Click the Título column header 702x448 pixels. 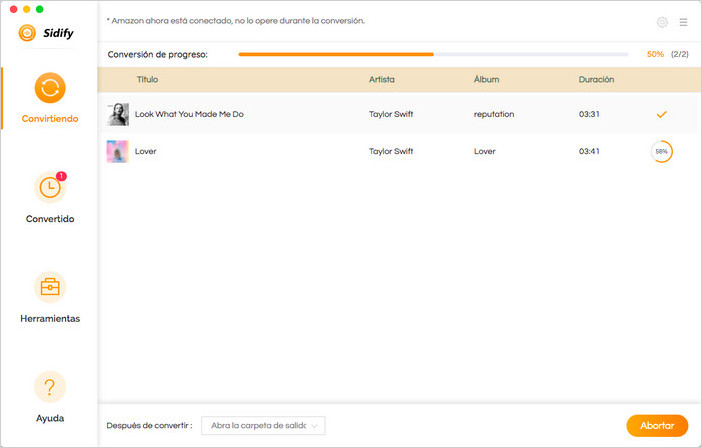click(147, 79)
